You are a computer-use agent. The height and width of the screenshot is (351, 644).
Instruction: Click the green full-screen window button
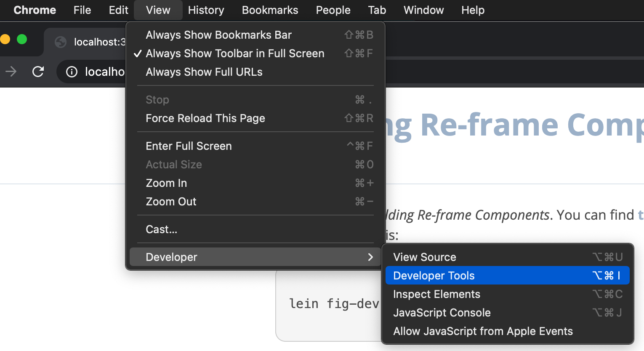22,40
